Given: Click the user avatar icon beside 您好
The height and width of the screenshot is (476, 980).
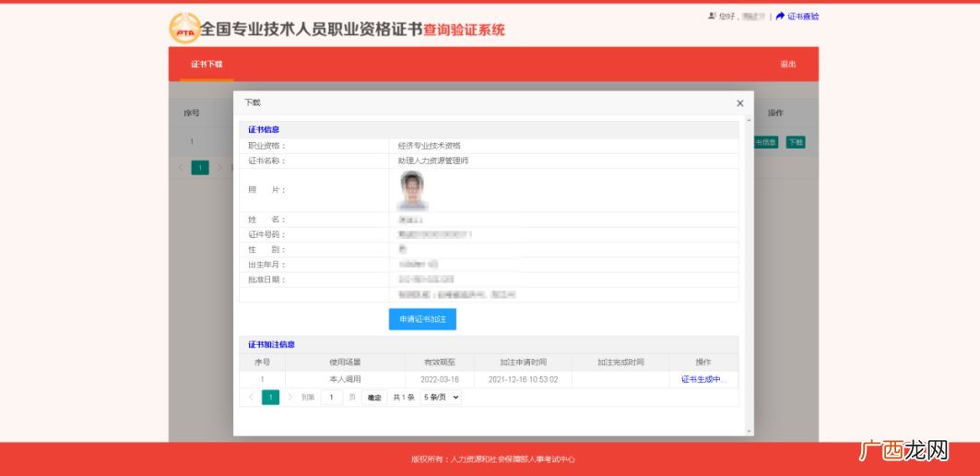Looking at the screenshot, I should pyautogui.click(x=712, y=17).
